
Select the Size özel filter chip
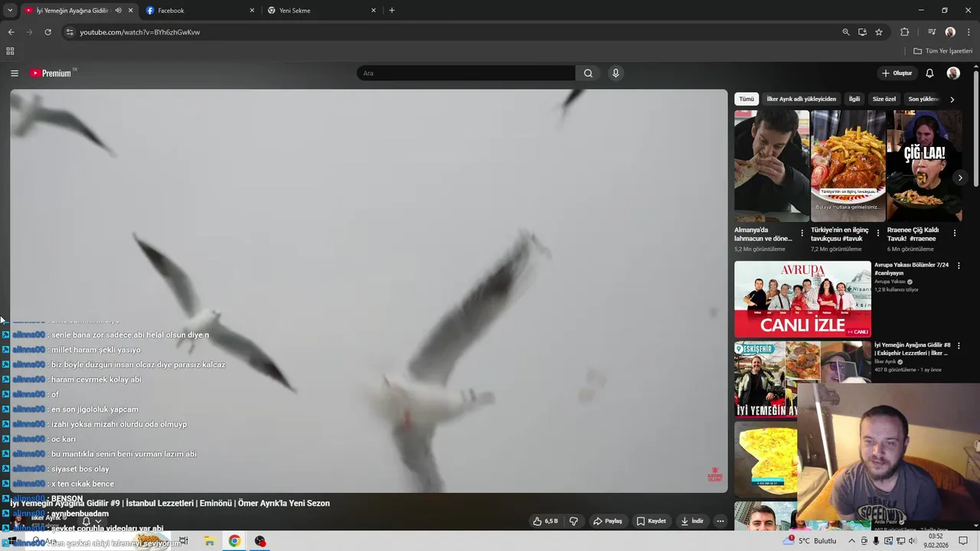coord(884,99)
